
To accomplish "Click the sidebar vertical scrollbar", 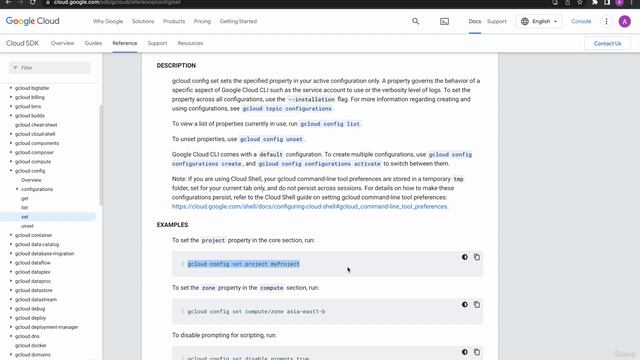I will (x=101, y=155).
